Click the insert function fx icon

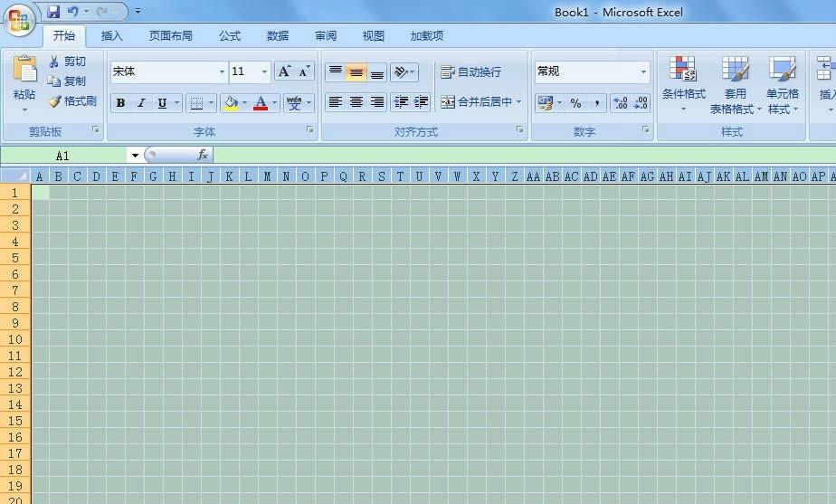[x=203, y=155]
